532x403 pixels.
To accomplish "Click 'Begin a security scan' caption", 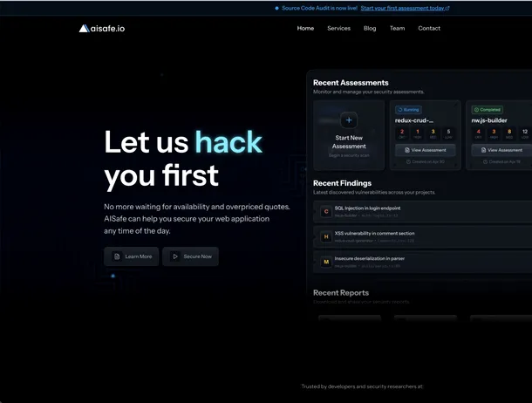I will click(349, 155).
